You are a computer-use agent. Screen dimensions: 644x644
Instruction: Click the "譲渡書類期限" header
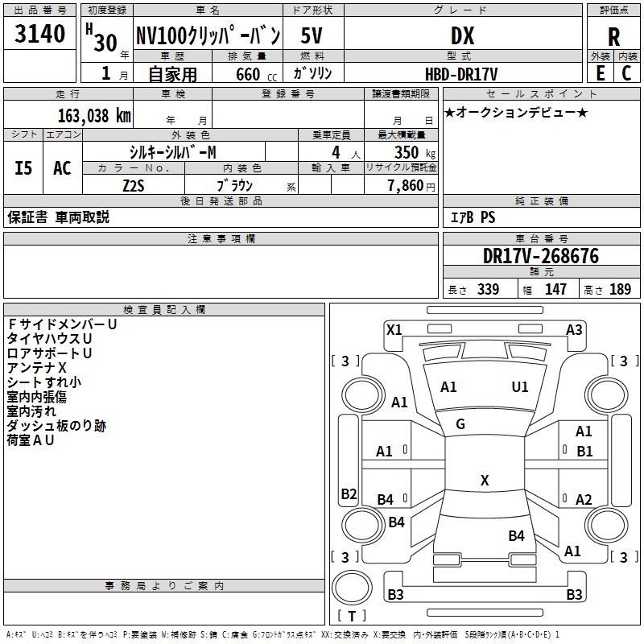coord(401,93)
